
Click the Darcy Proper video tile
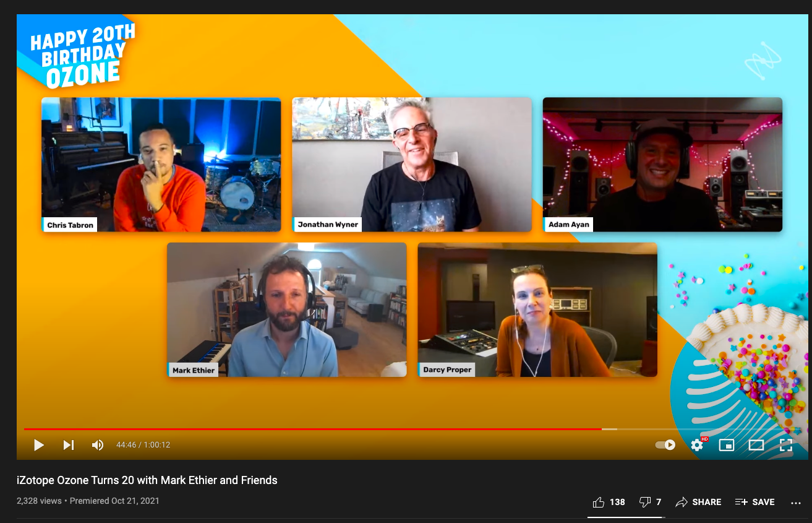pyautogui.click(x=537, y=309)
